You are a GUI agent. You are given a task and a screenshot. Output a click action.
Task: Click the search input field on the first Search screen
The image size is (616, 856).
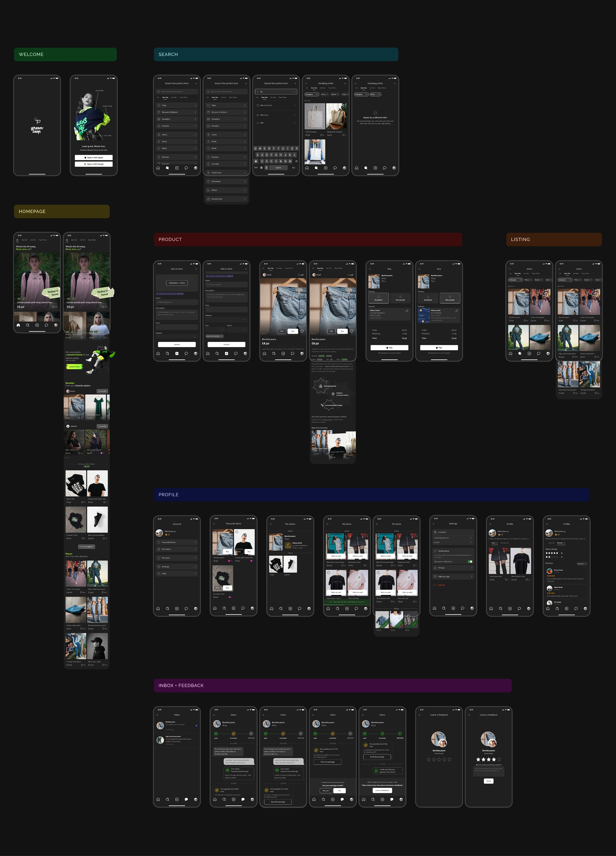coord(177,92)
